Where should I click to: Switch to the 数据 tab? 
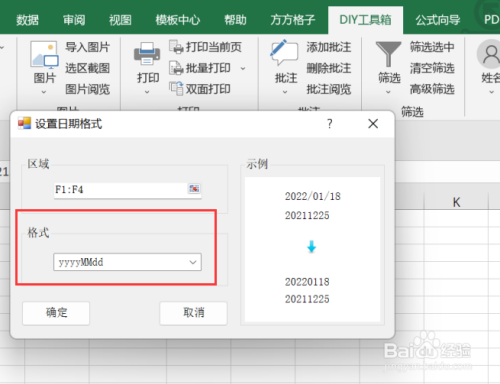27,20
